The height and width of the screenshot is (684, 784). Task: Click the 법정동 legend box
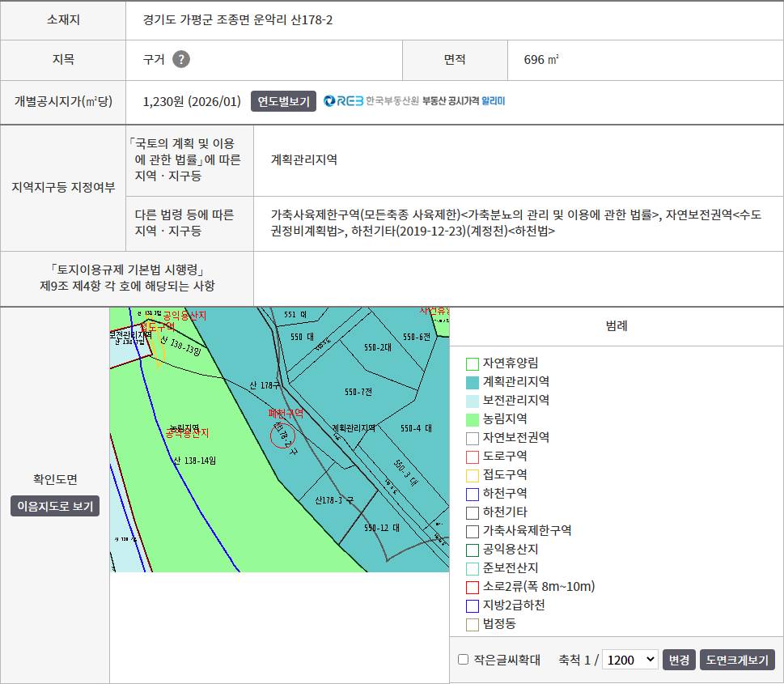473,624
